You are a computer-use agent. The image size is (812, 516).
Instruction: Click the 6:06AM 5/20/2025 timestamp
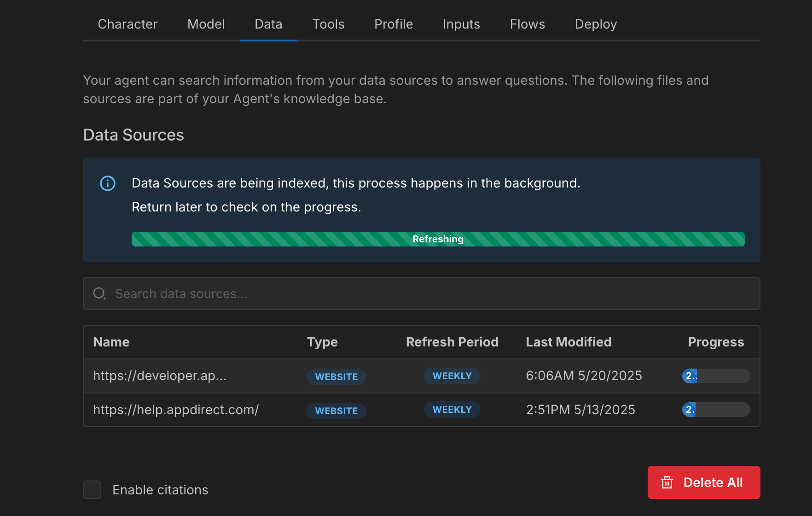coord(584,376)
